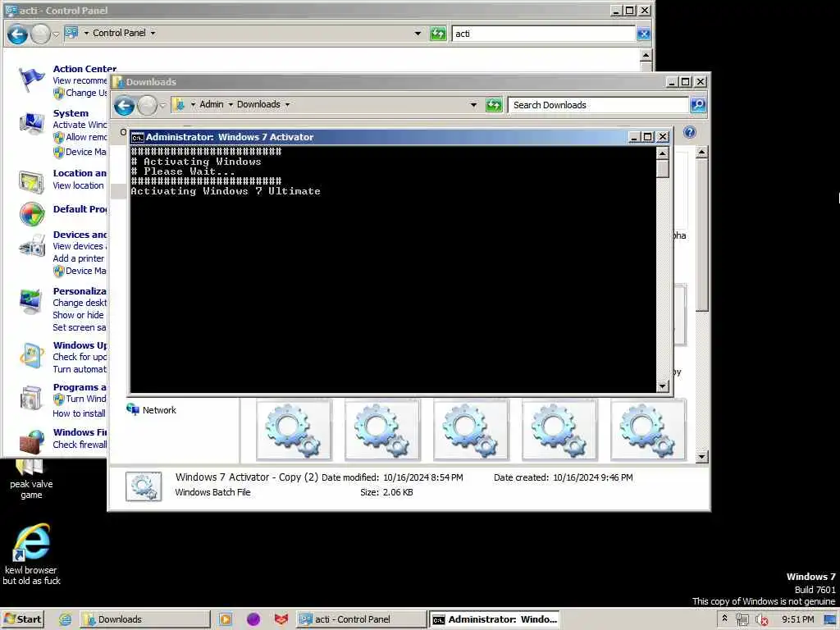Click the taskbar clock showing 9:51 PM
Image resolution: width=840 pixels, height=630 pixels.
pos(797,619)
